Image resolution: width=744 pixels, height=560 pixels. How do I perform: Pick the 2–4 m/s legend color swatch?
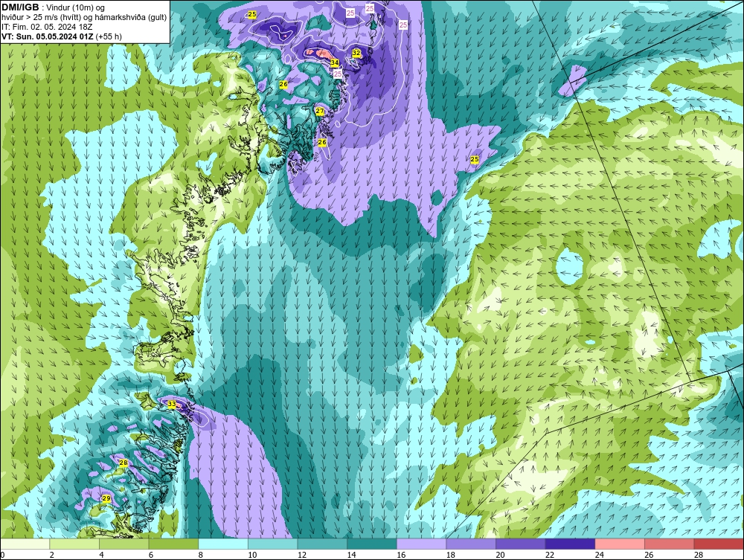point(74,544)
